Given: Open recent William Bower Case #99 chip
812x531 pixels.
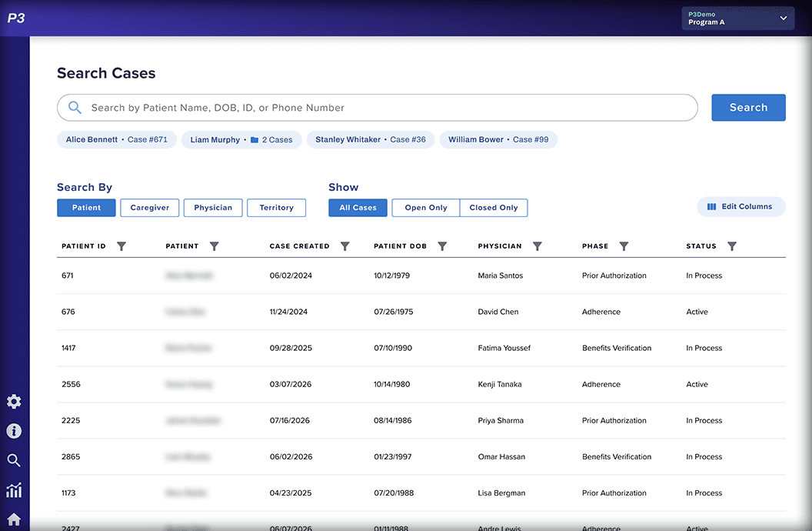Looking at the screenshot, I should 498,140.
